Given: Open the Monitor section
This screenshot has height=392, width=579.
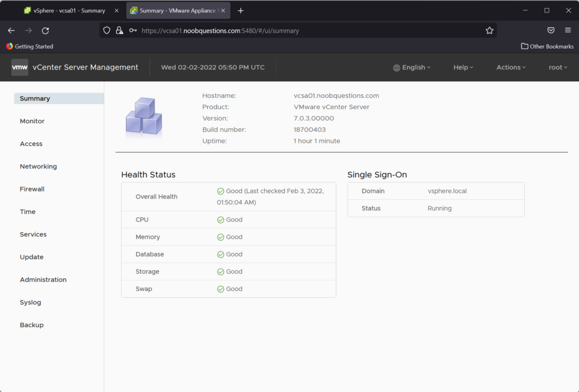Looking at the screenshot, I should pyautogui.click(x=32, y=121).
